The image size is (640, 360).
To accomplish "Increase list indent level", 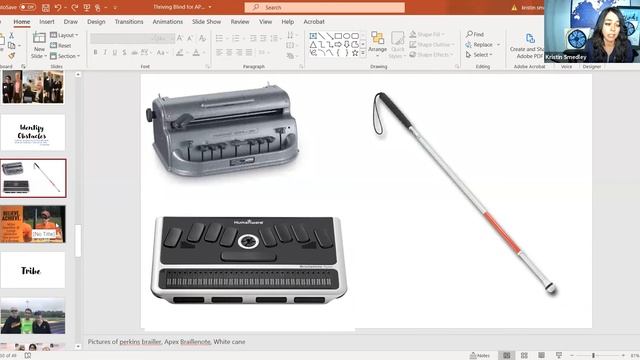I will pyautogui.click(x=263, y=38).
